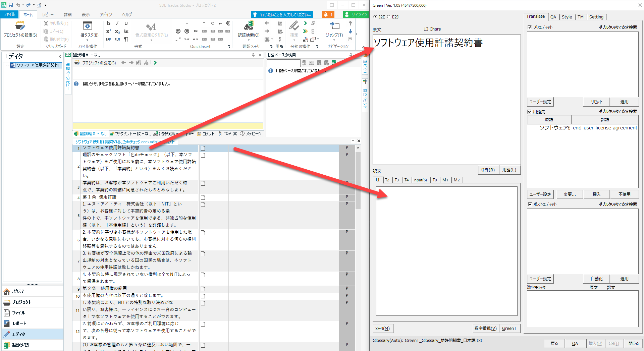Select the E2J radio button
This screenshot has width=644, height=351.
389,17
